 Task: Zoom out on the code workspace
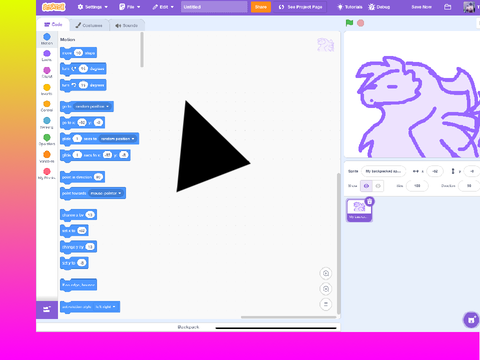[326, 289]
